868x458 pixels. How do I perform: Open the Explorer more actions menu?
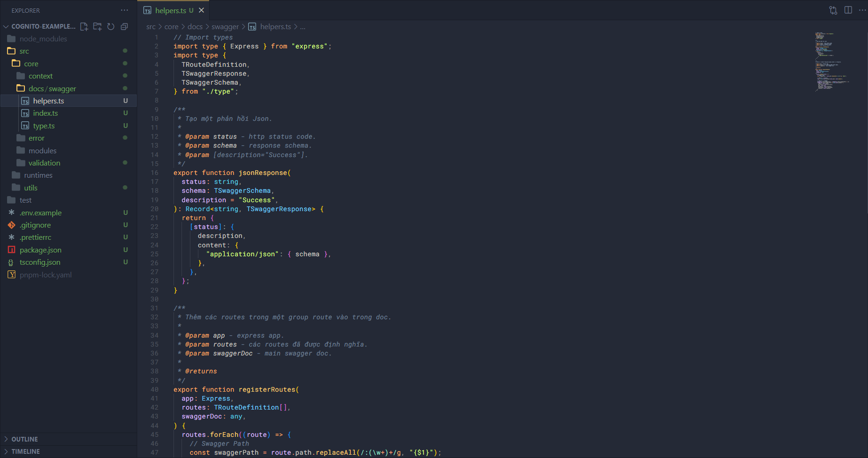(x=124, y=10)
